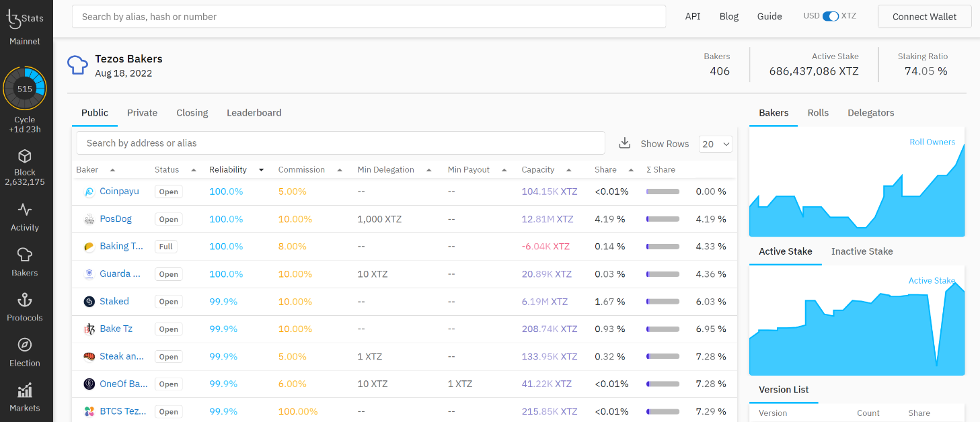Switch to the Inactive Stake tab
This screenshot has height=422, width=980.
click(x=862, y=251)
